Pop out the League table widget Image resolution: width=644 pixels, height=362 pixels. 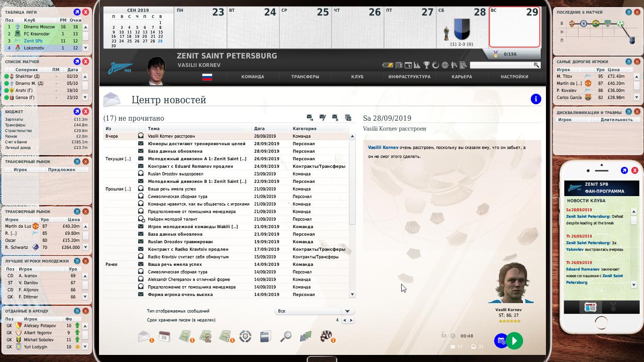tap(77, 12)
